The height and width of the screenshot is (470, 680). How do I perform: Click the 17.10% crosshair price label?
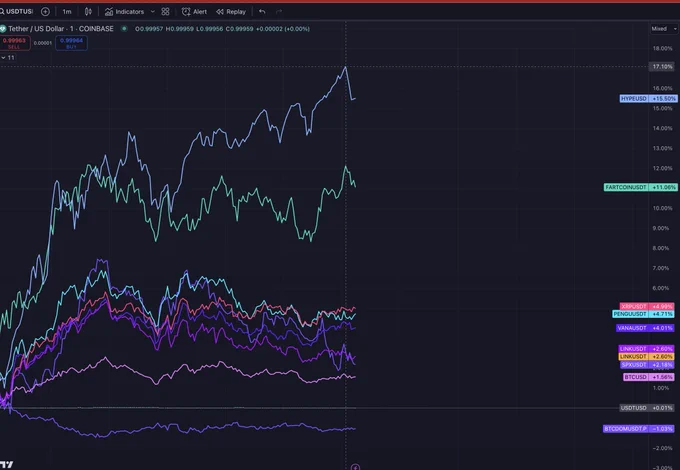(662, 67)
